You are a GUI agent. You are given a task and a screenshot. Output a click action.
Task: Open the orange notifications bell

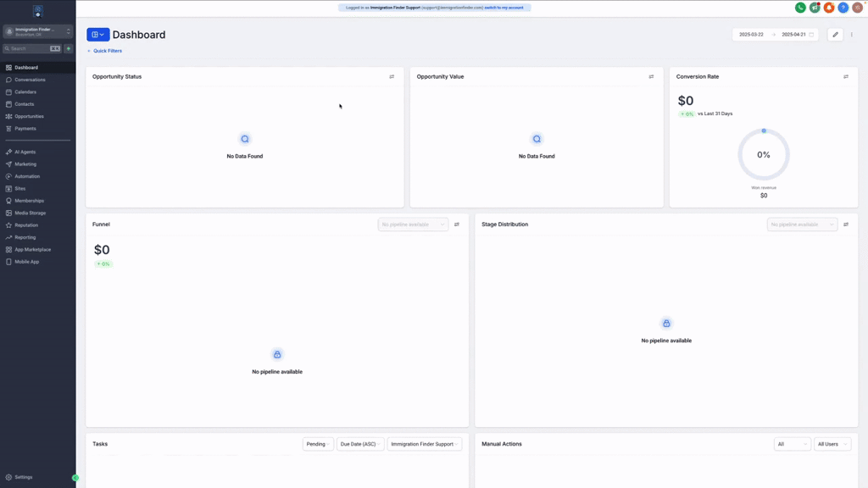click(x=829, y=8)
